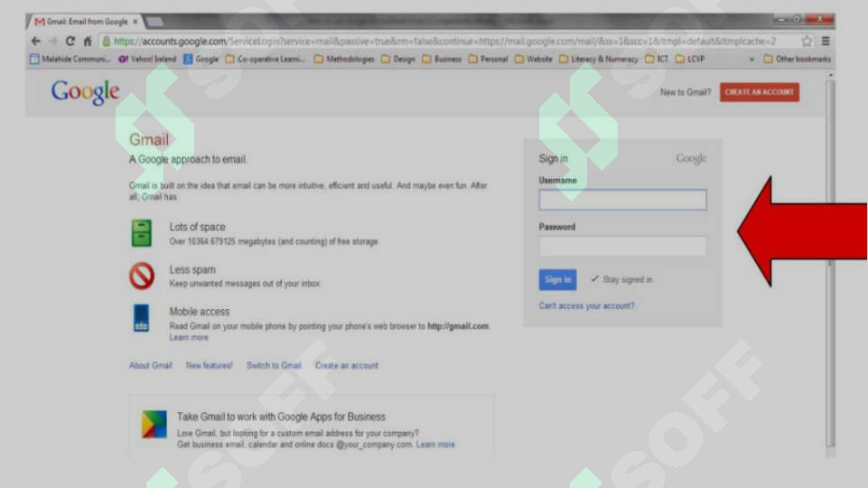The image size is (868, 488).
Task: Open the Google bookmark
Action: click(x=201, y=59)
